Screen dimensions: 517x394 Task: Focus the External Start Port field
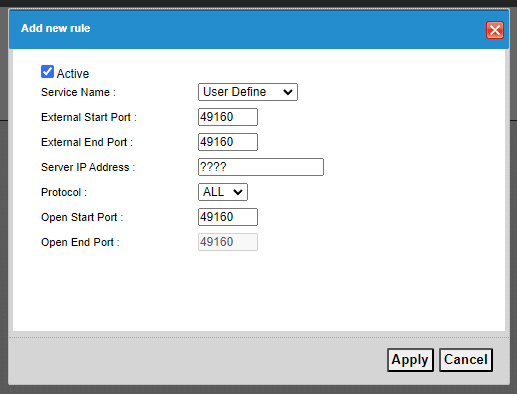[228, 117]
